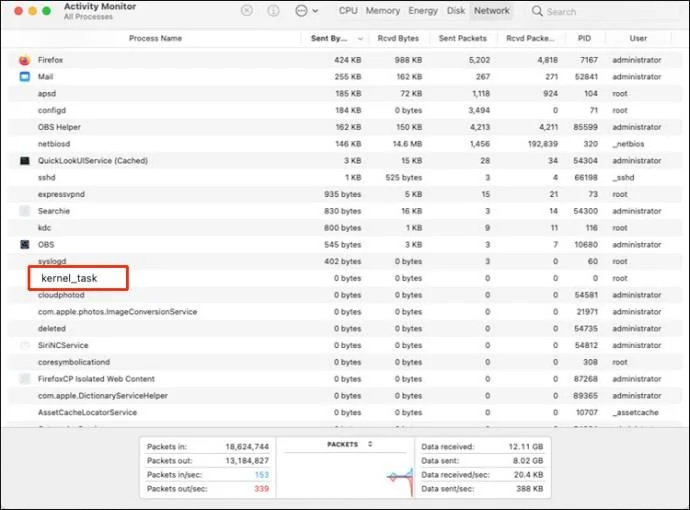Select com.apple.photos.ImageConversionService row
The height and width of the screenshot is (510, 690).
(345, 312)
